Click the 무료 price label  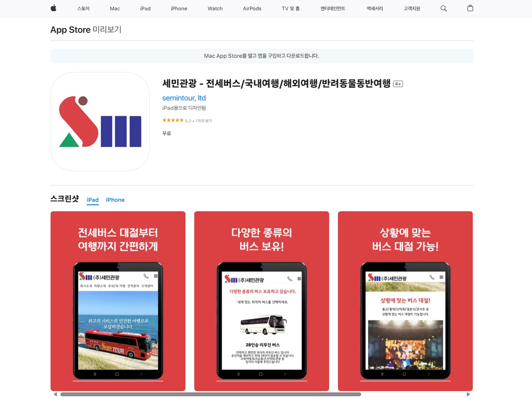(167, 134)
